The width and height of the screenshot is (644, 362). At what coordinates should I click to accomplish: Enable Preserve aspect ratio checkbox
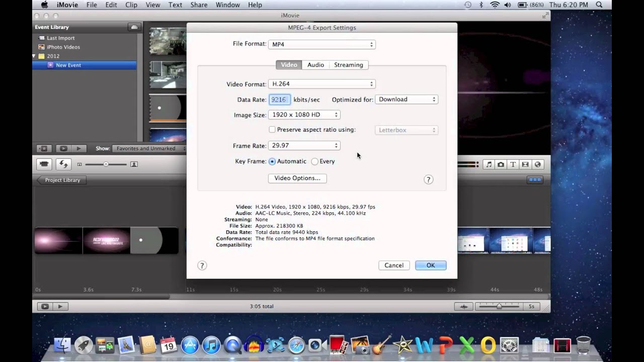[272, 130]
